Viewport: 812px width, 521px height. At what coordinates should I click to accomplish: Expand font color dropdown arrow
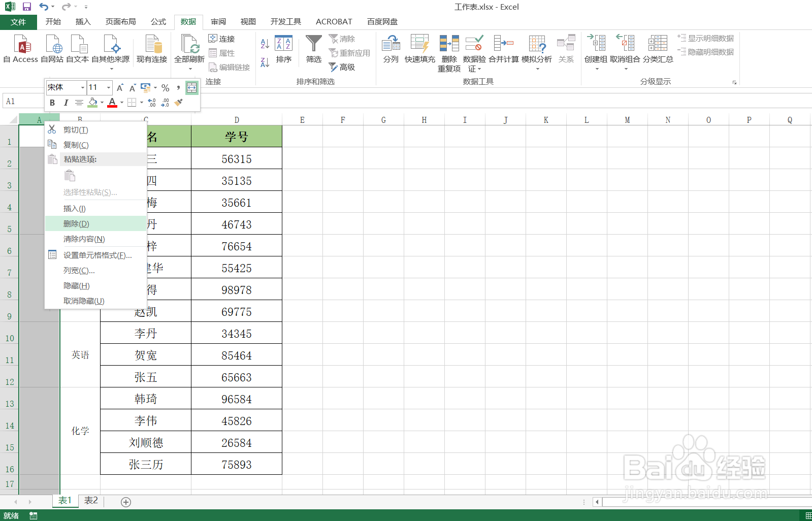tap(122, 103)
